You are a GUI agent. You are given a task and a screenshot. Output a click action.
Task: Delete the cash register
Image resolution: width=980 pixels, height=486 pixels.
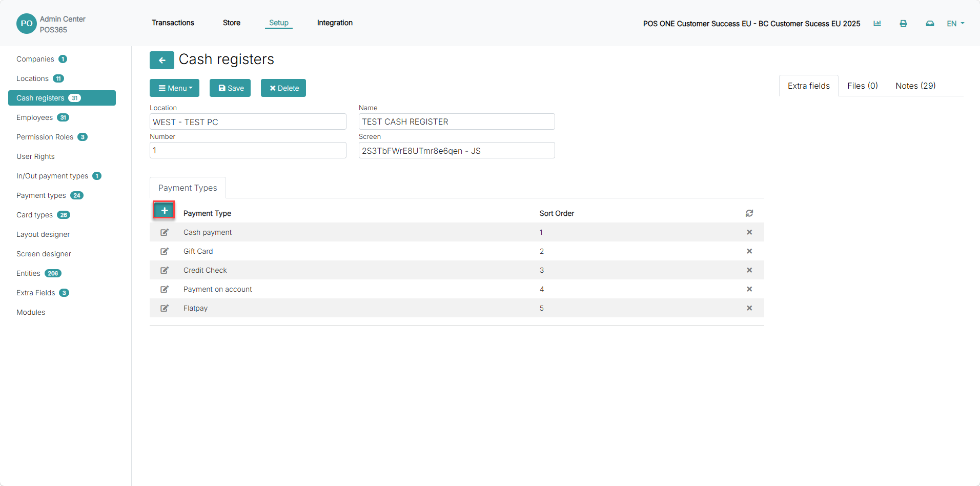[x=283, y=88]
